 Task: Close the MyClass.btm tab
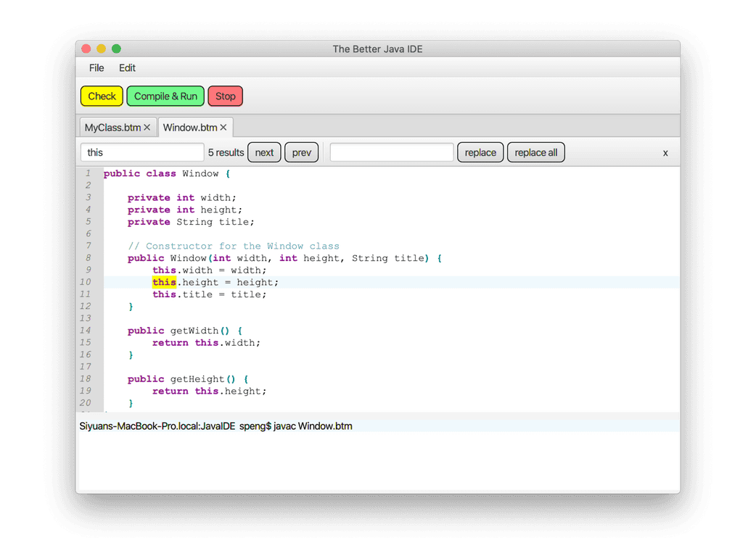click(147, 127)
